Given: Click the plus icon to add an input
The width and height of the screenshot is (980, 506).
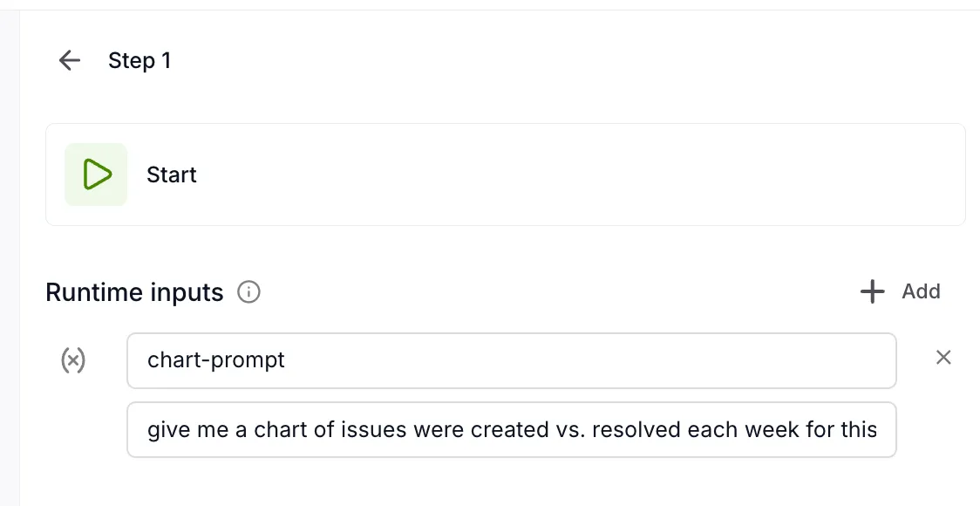Looking at the screenshot, I should (x=872, y=291).
